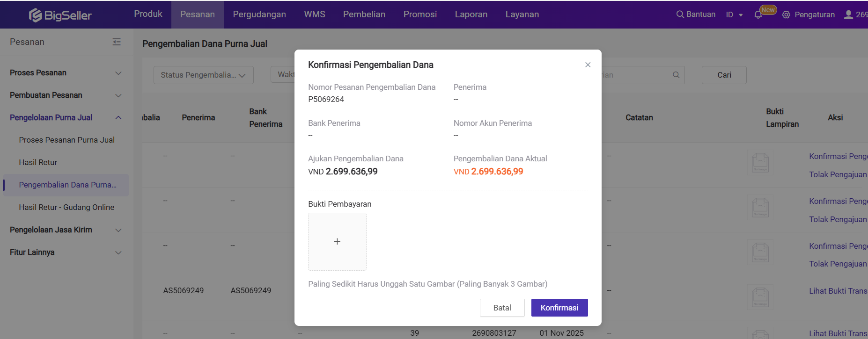The height and width of the screenshot is (339, 868).
Task: Open the Status Pengembalian dropdown
Action: coord(204,75)
